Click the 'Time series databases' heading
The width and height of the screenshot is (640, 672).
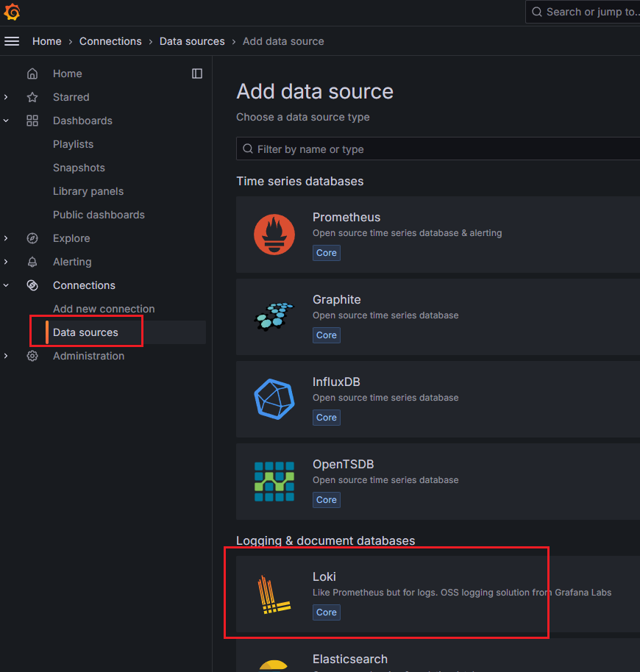point(300,182)
